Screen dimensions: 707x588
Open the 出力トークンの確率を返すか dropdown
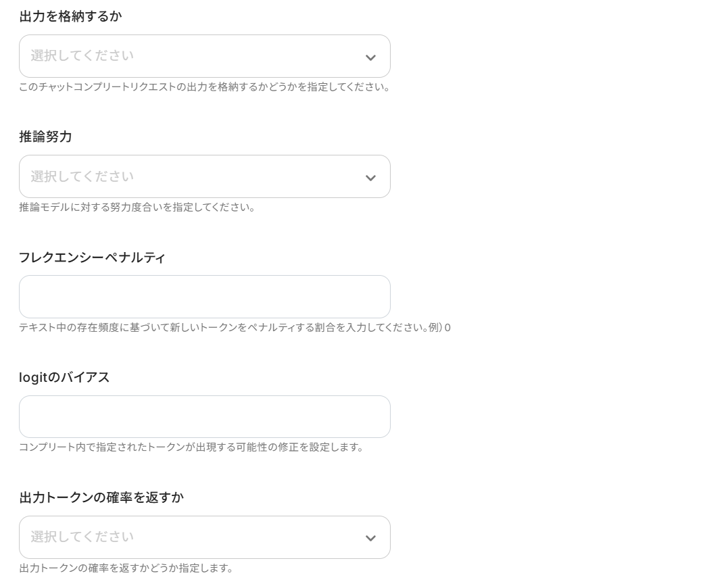coord(205,537)
